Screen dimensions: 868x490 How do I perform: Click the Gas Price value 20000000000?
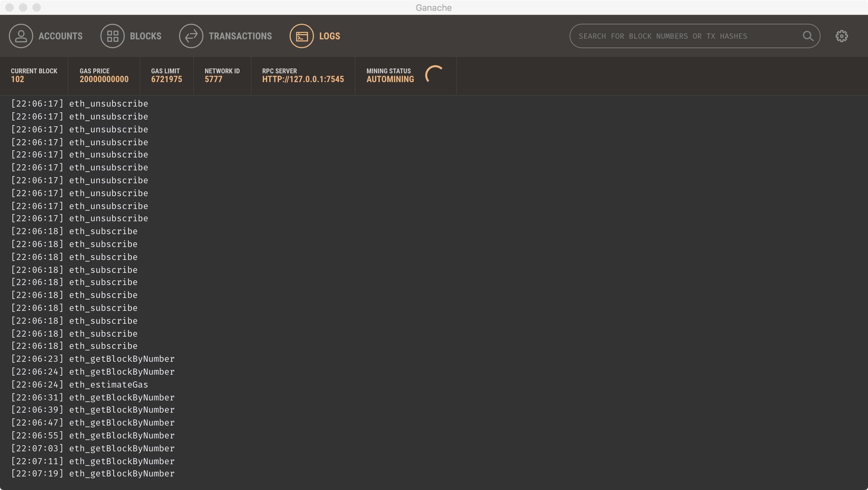click(104, 79)
